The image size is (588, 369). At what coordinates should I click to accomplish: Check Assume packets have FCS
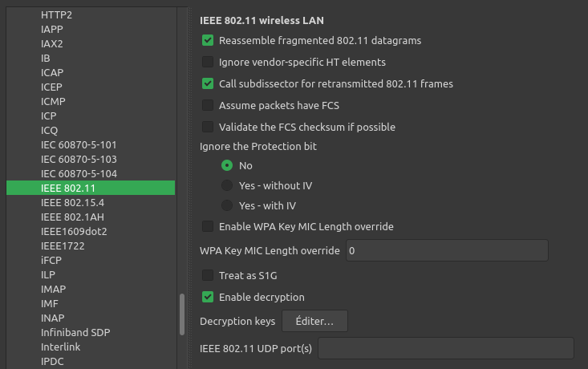[208, 105]
